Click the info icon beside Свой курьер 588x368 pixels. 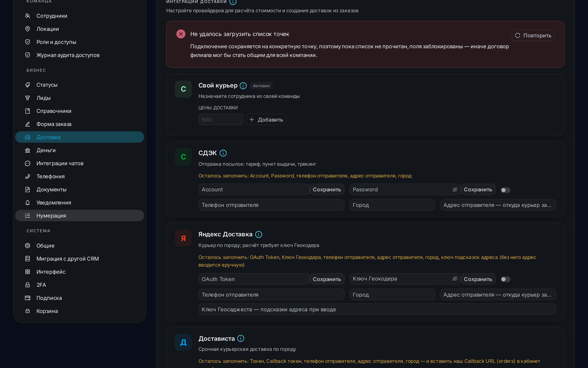pos(243,86)
